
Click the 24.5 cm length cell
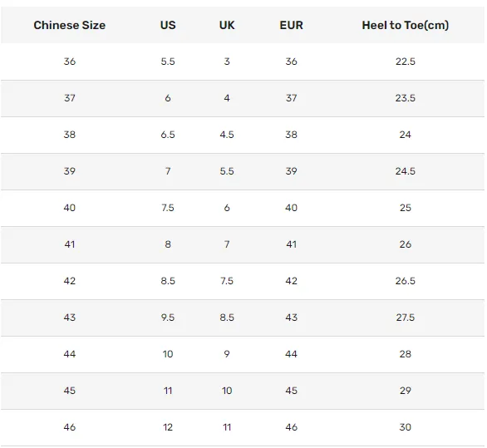[x=406, y=171]
